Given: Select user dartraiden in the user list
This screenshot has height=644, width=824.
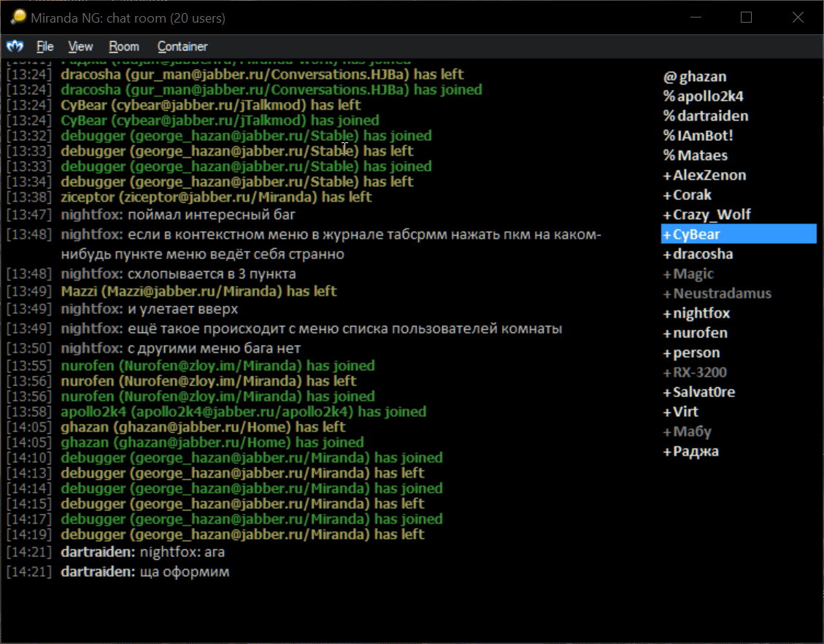Looking at the screenshot, I should pyautogui.click(x=706, y=116).
